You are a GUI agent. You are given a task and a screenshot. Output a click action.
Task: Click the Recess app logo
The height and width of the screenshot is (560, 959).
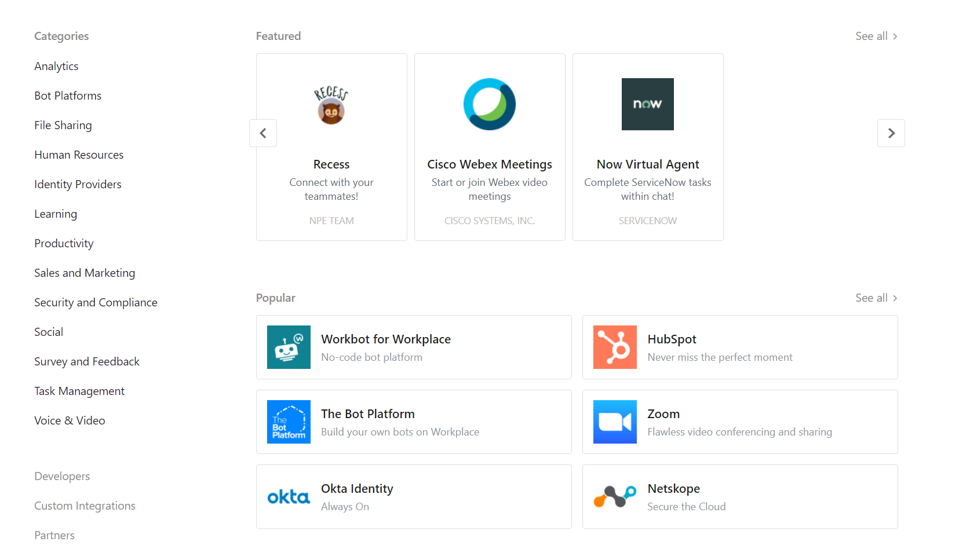coord(331,105)
